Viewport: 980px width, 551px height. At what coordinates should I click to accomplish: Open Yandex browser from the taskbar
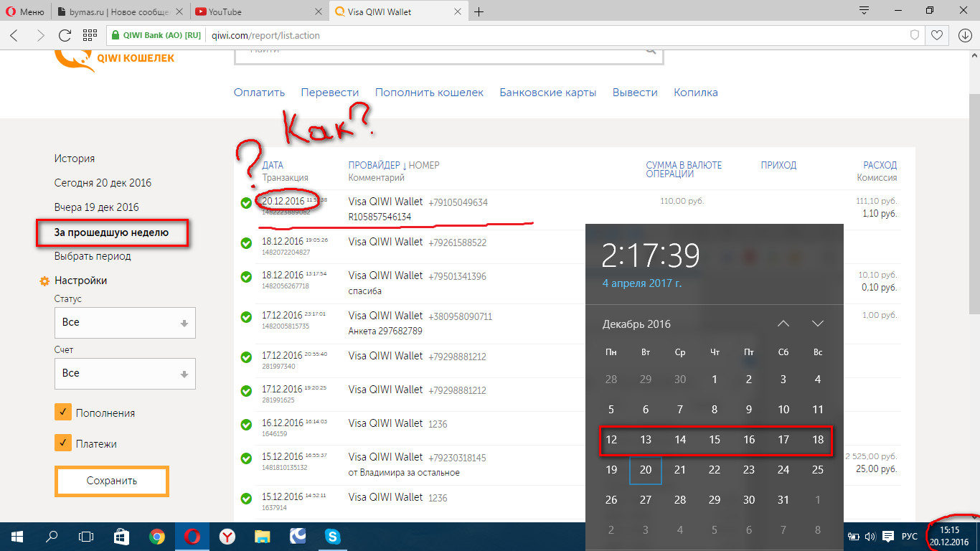coord(227,536)
